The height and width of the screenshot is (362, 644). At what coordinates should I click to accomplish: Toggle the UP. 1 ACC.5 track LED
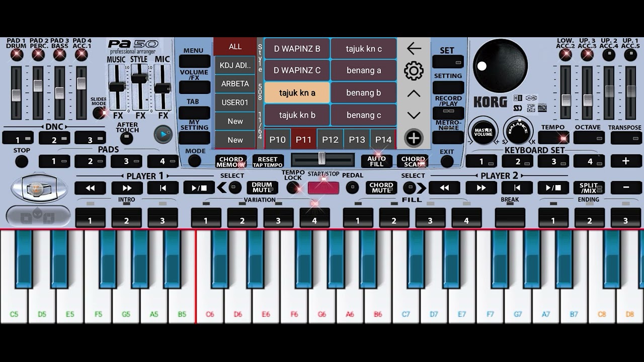pyautogui.click(x=630, y=55)
